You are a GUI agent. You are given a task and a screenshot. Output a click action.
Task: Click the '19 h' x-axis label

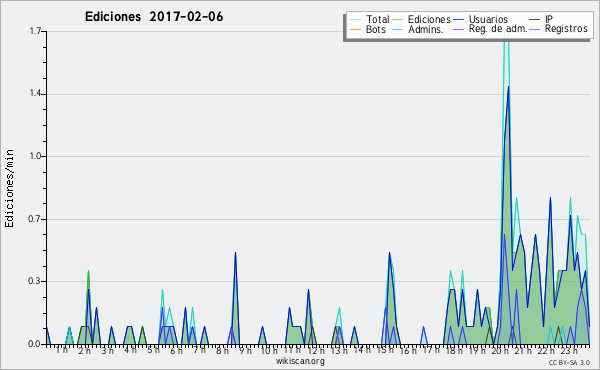point(477,350)
